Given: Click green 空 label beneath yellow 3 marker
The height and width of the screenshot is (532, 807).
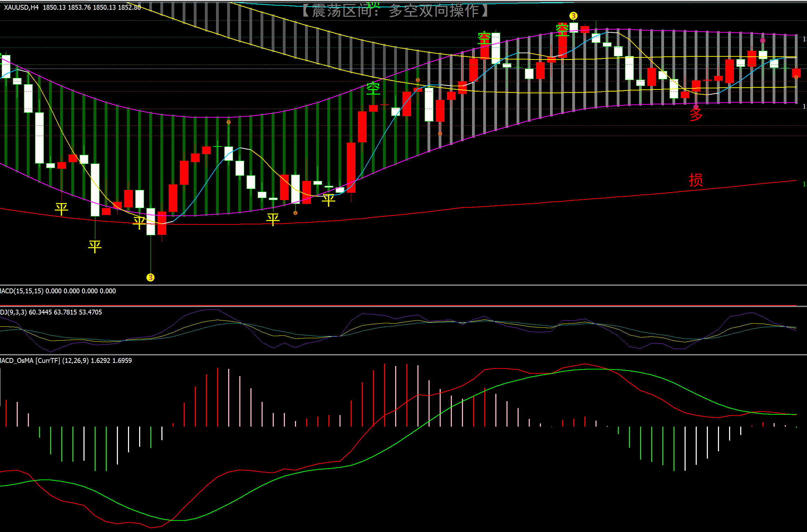Looking at the screenshot, I should [x=562, y=30].
